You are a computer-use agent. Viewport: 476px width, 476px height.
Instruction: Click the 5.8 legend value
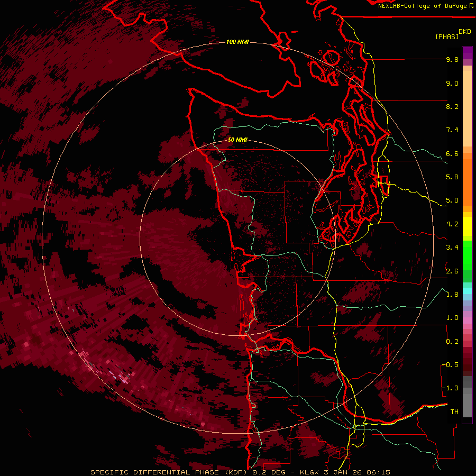[x=452, y=177]
